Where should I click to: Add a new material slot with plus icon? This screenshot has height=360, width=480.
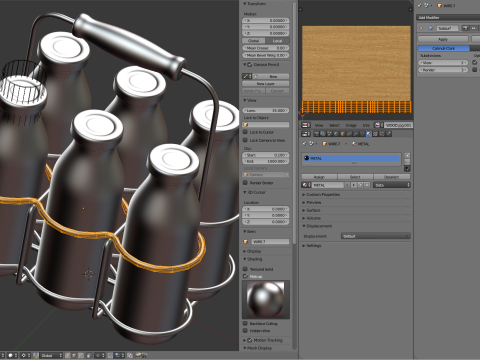pos(407,156)
